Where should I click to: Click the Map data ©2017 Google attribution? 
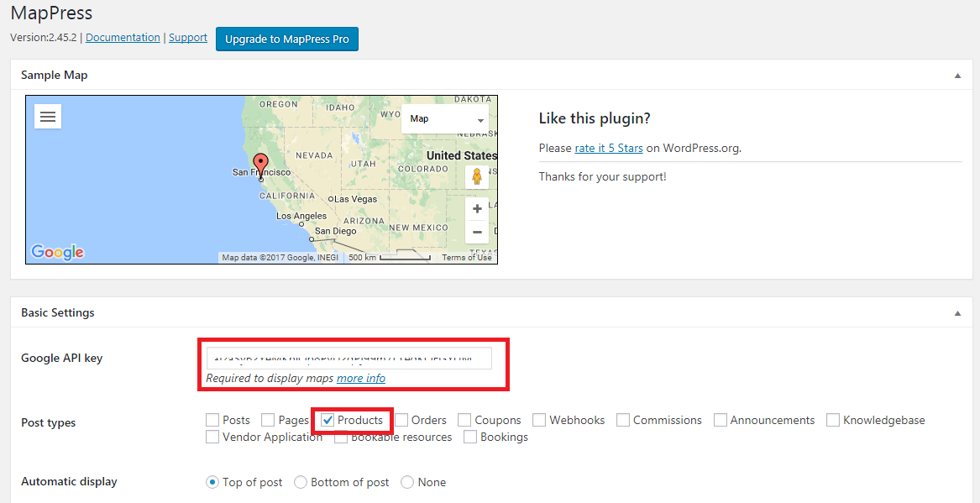tap(279, 258)
